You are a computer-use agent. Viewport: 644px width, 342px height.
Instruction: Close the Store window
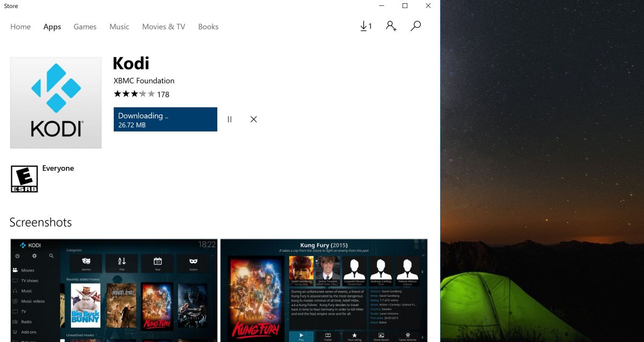click(428, 6)
